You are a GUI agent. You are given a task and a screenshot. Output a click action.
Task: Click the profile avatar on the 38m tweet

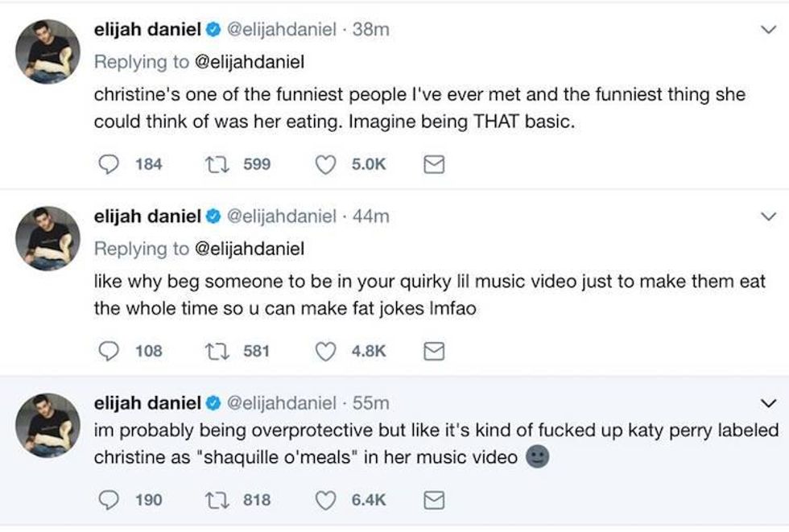click(x=48, y=52)
